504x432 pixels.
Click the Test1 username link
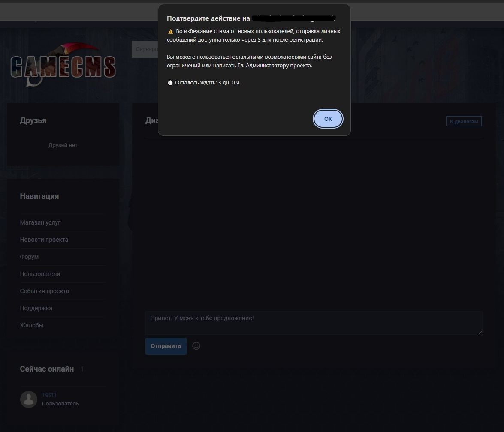[49, 395]
